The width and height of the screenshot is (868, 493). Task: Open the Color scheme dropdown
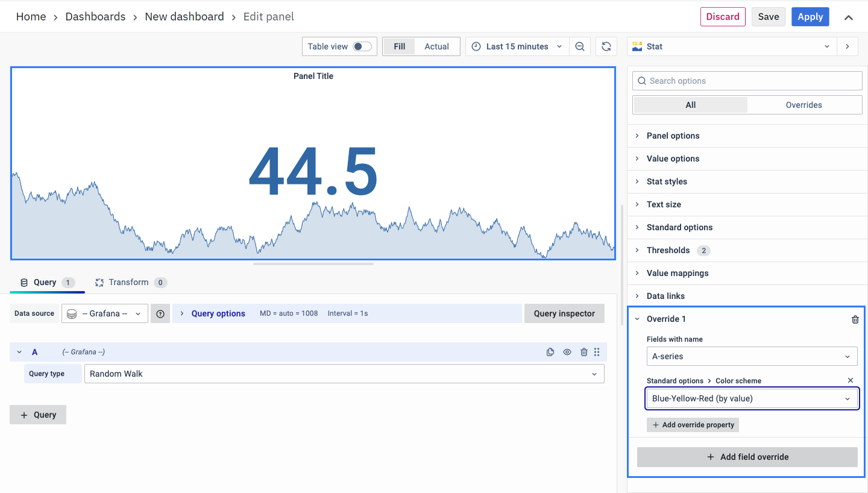752,398
